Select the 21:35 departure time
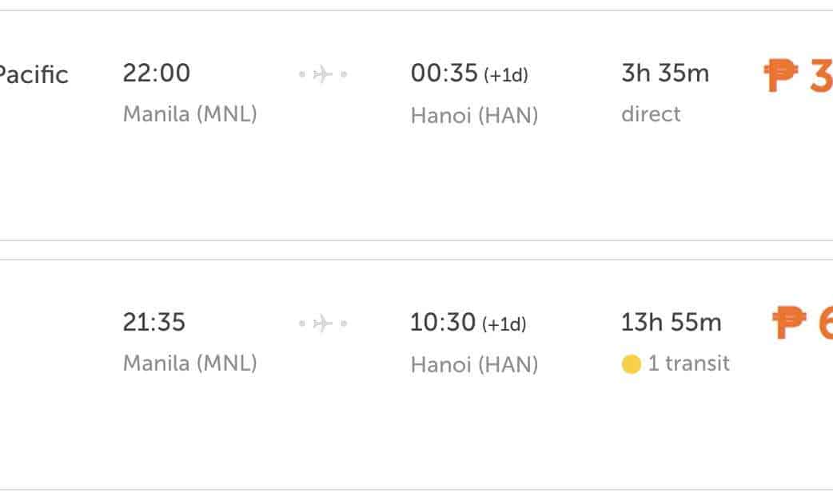This screenshot has height=504, width=833. (154, 323)
